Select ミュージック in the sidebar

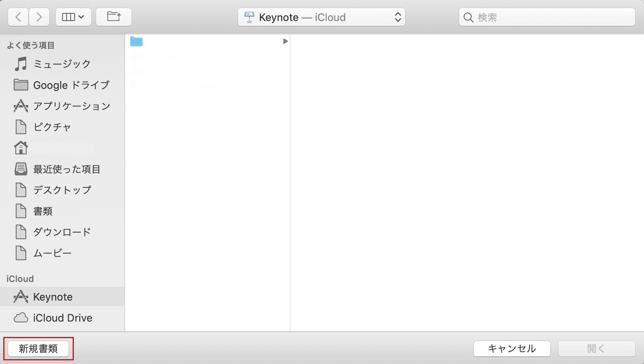click(x=62, y=64)
